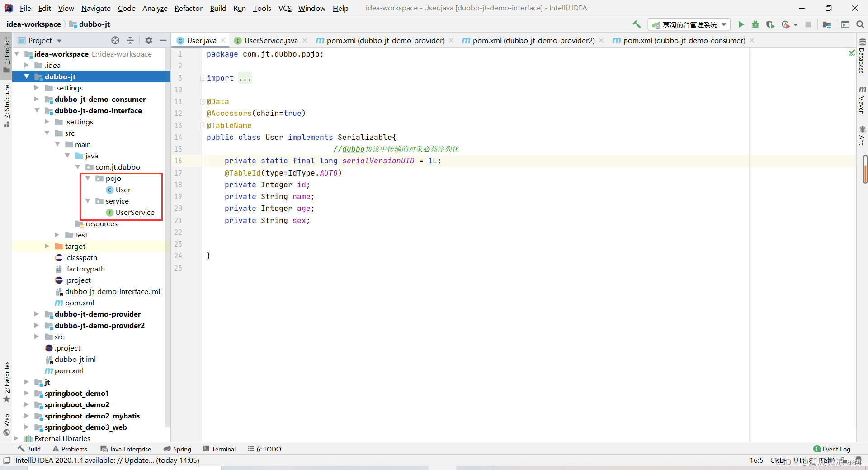Toggle the Structure tool window
Screen dimensions: 868x470
pyautogui.click(x=6, y=105)
